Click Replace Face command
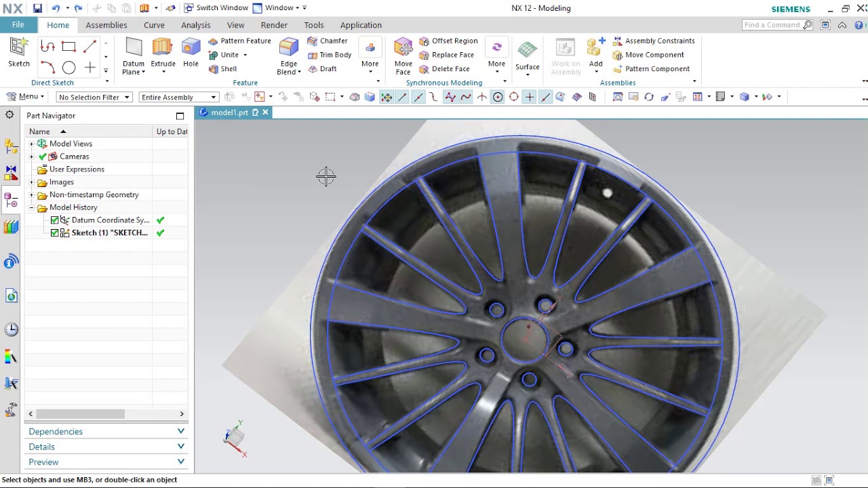 coord(447,55)
